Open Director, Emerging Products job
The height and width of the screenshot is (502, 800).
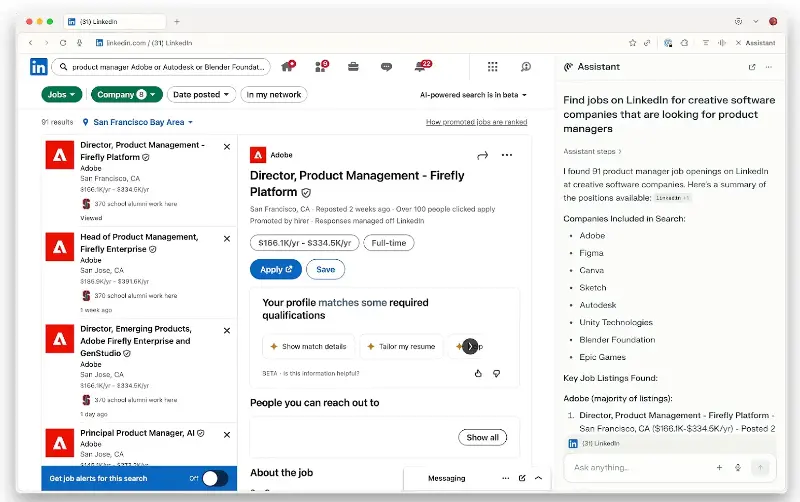[136, 341]
